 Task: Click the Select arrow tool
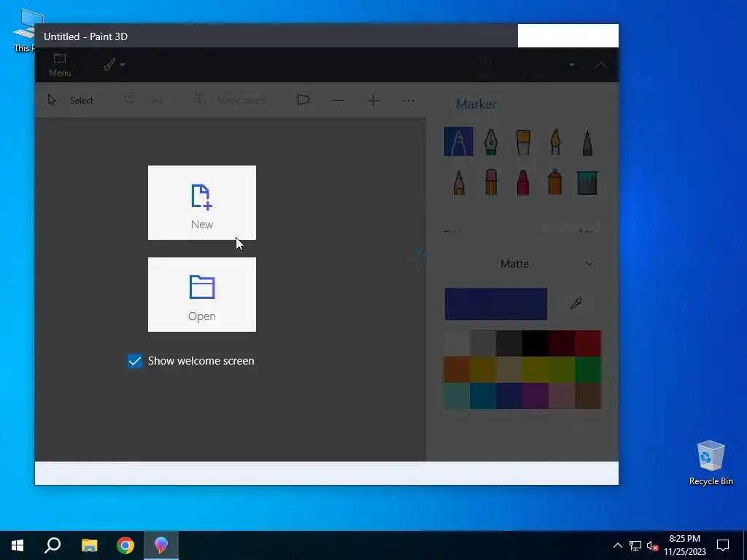pyautogui.click(x=71, y=100)
